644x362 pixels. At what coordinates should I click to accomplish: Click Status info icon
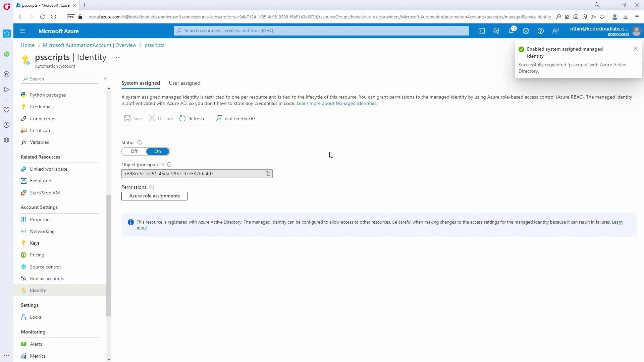pos(140,142)
